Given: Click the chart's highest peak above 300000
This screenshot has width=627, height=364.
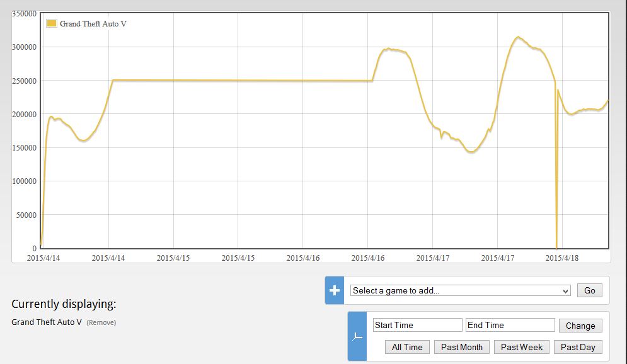Looking at the screenshot, I should click(518, 37).
